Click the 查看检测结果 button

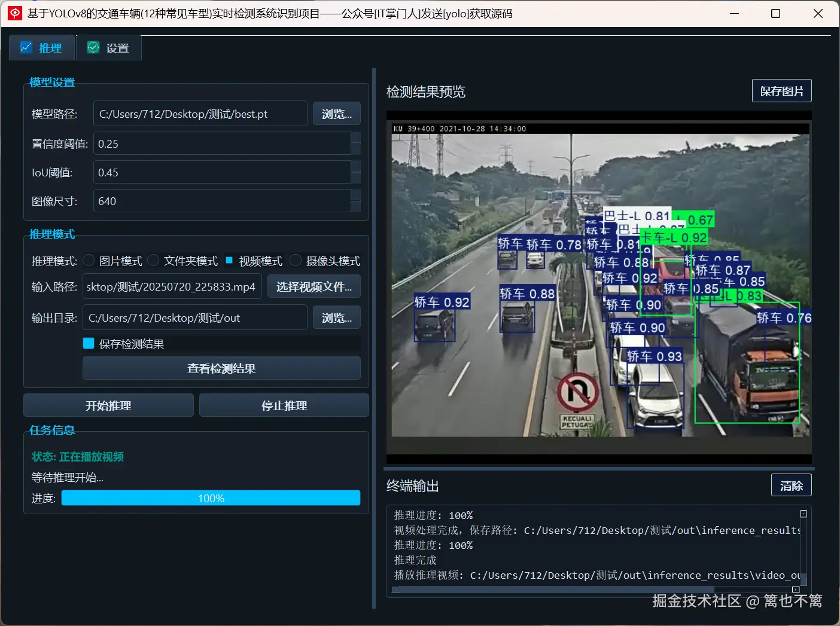coord(221,368)
